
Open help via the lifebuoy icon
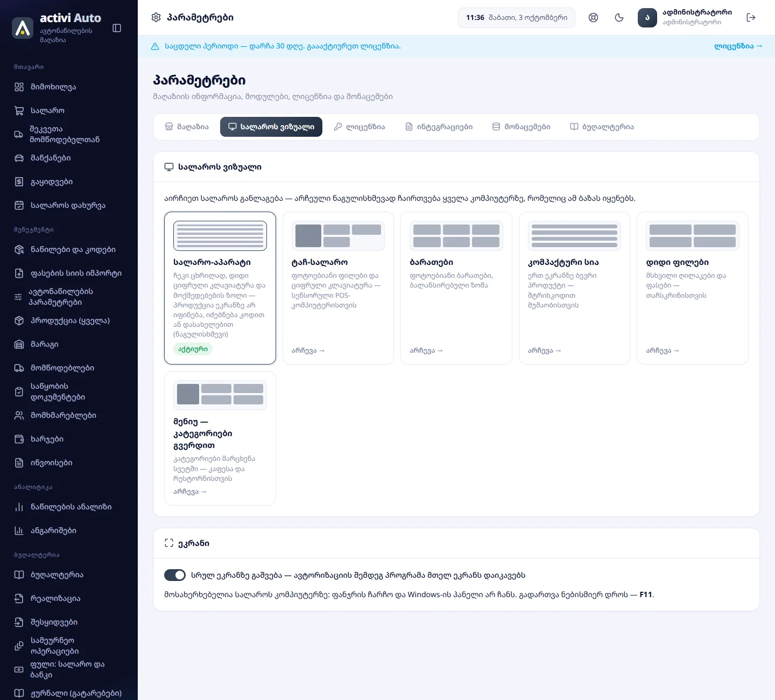point(594,18)
